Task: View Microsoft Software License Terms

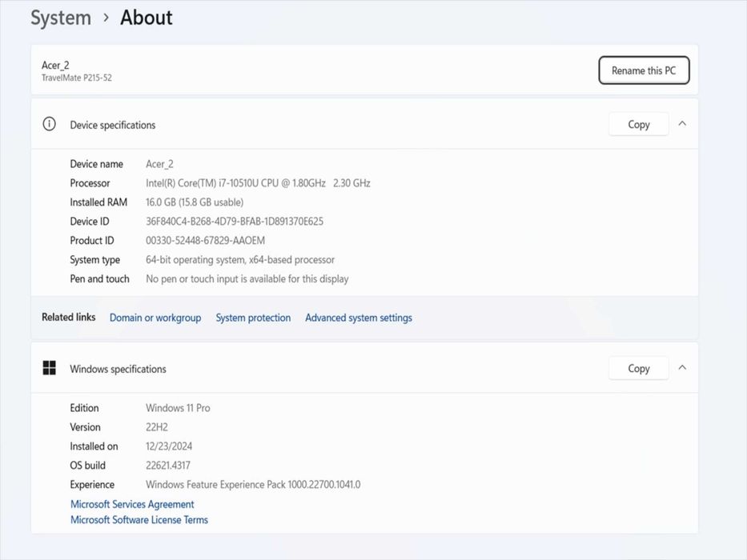Action: pyautogui.click(x=139, y=520)
